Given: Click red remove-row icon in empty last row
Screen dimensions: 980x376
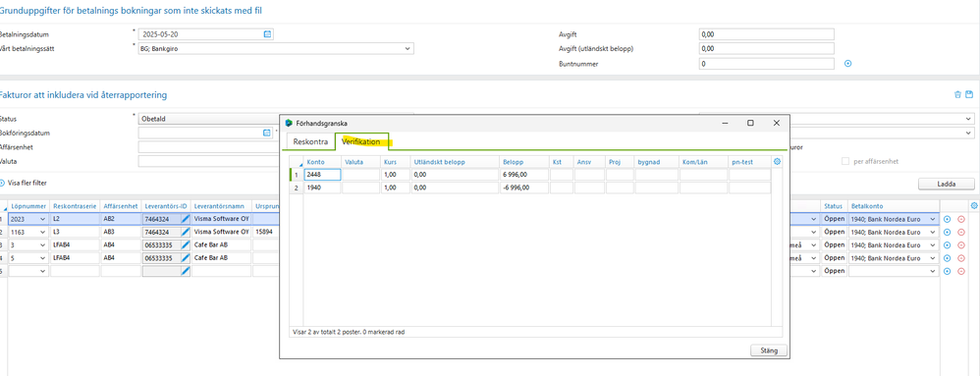Looking at the screenshot, I should coord(961,271).
